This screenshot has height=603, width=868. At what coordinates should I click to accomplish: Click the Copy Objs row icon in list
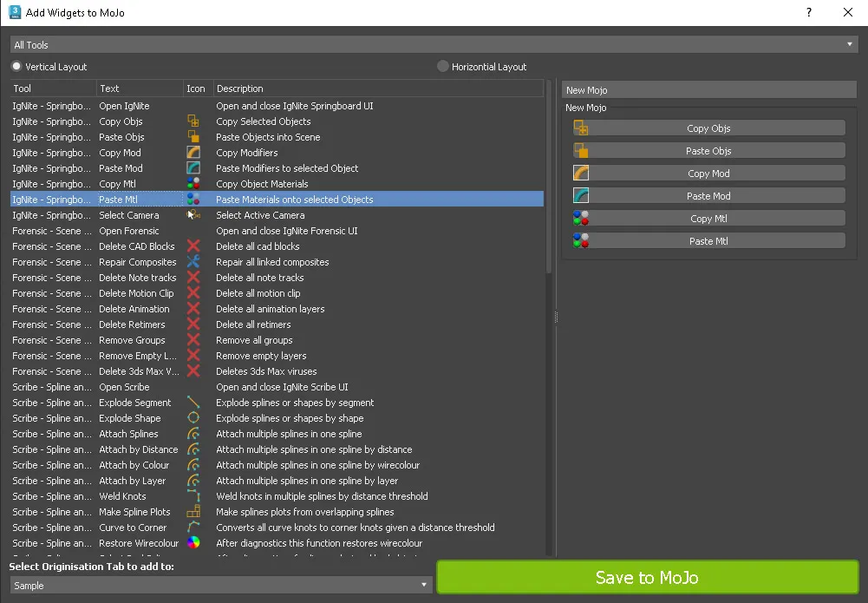click(193, 121)
